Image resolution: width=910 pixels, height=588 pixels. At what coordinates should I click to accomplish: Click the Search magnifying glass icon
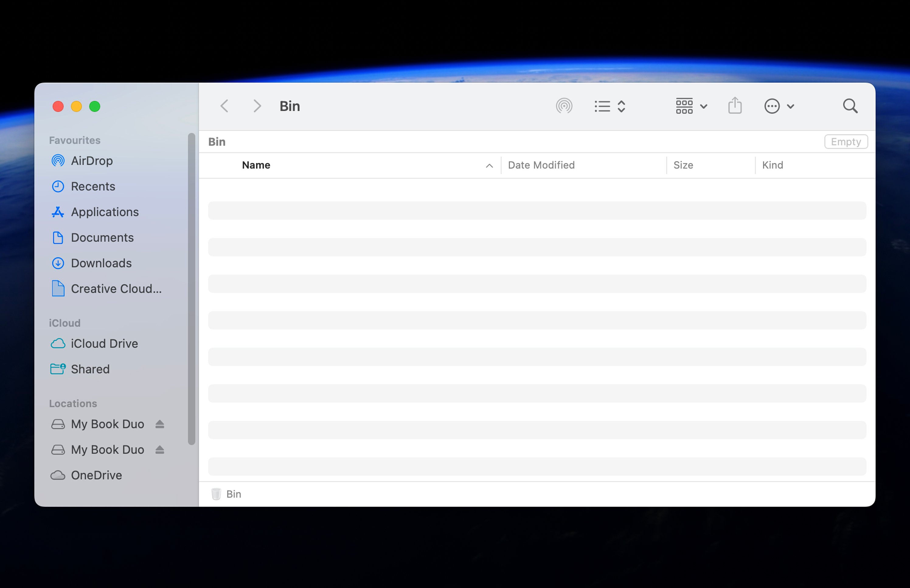[x=850, y=106]
